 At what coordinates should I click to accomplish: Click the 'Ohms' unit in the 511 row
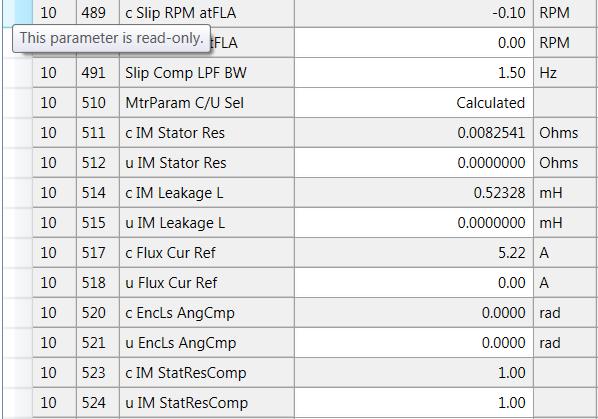point(558,133)
